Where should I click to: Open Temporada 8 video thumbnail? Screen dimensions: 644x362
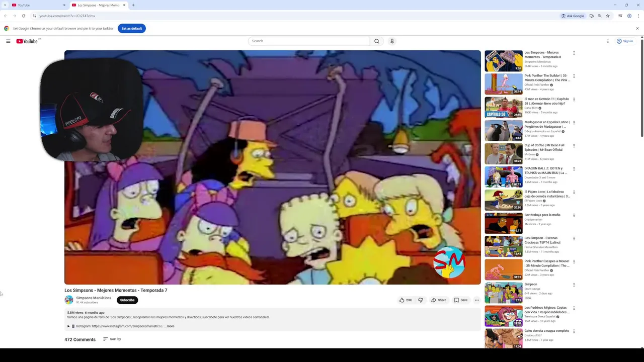coord(504,61)
